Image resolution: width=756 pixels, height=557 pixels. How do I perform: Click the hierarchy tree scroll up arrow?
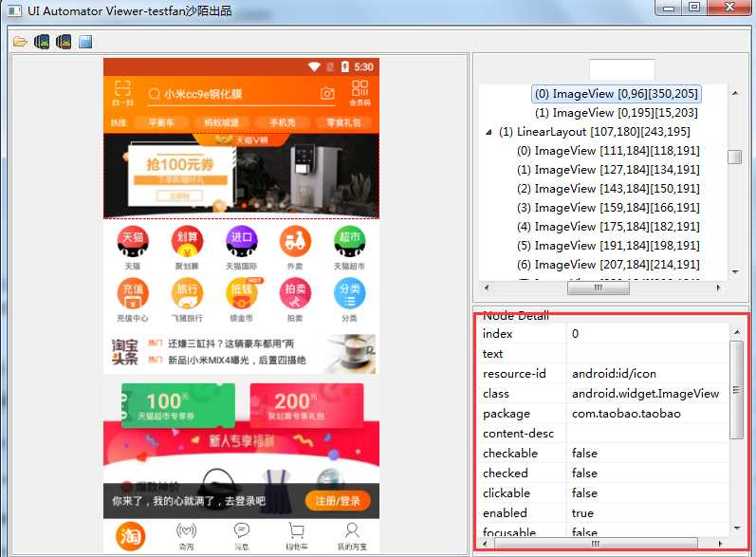pos(735,93)
